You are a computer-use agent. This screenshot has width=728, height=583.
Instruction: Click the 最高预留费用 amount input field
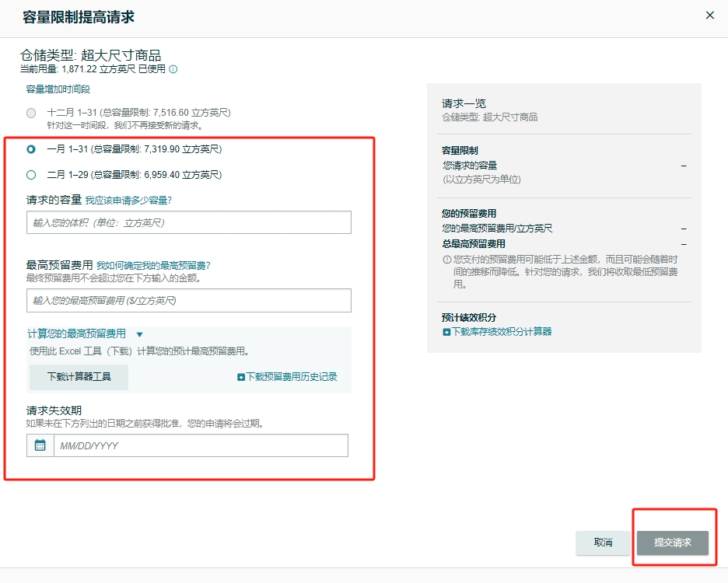[187, 301]
